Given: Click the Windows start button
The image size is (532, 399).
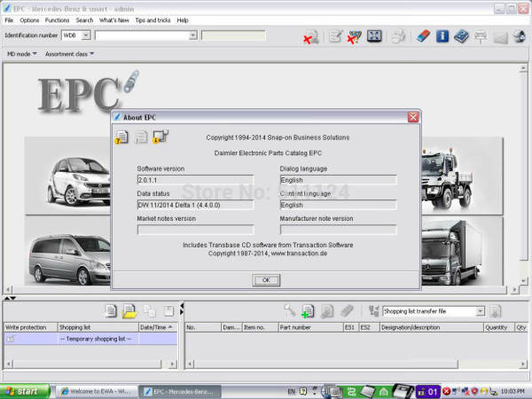Looking at the screenshot, I should [25, 391].
